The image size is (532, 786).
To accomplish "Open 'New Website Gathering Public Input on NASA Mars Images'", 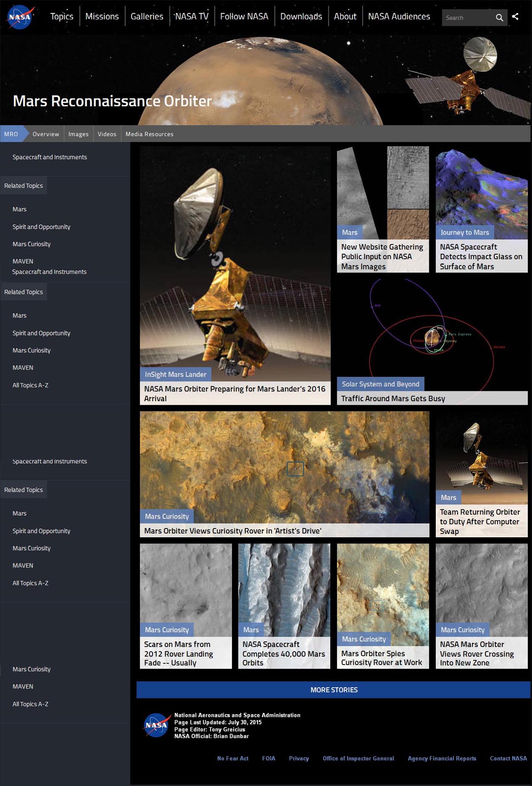I will coord(383,256).
